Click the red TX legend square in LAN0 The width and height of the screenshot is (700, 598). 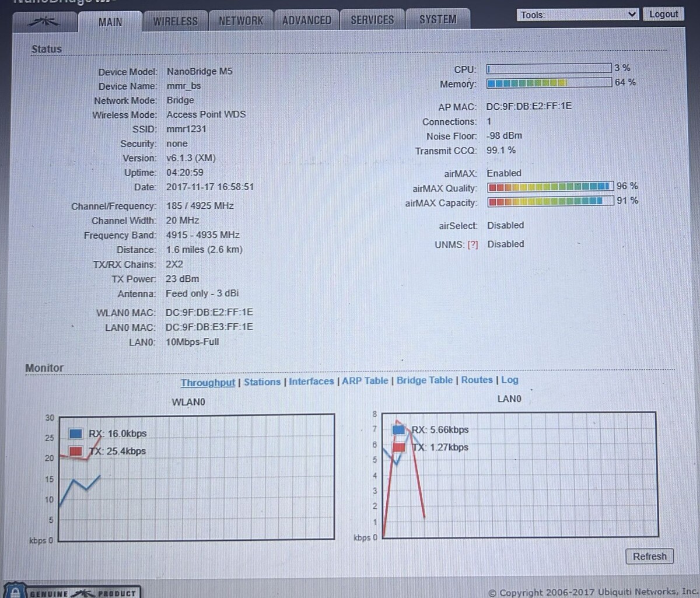click(x=399, y=447)
